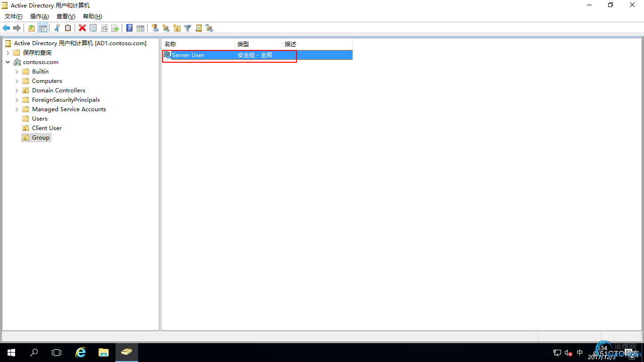Click the blue Back arrow in the toolbar
644x362 pixels.
pos(6,28)
